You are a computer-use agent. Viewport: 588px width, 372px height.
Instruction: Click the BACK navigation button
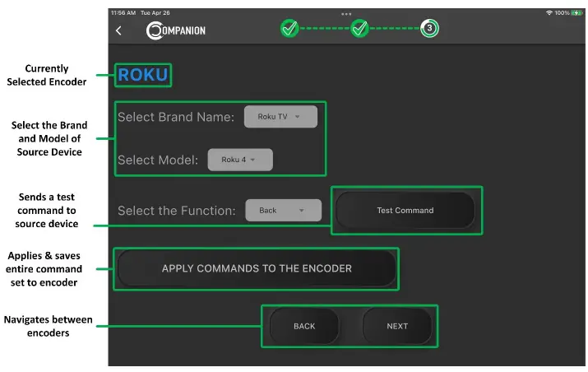click(x=304, y=326)
